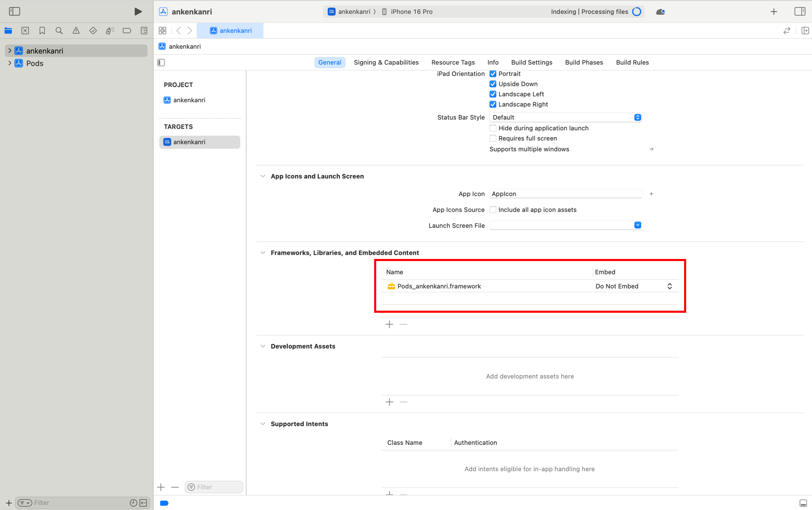The width and height of the screenshot is (812, 510).
Task: Open the related items grid icon
Action: 162,30
